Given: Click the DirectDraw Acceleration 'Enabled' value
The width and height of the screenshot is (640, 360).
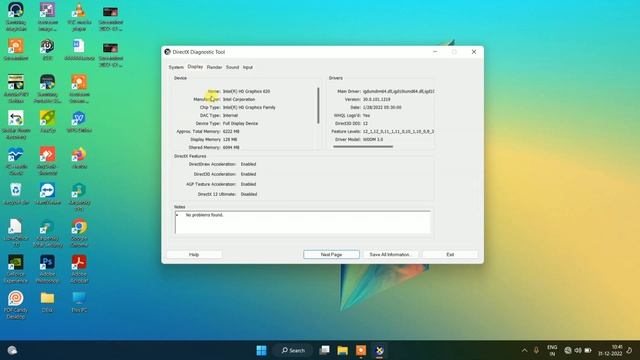Looking at the screenshot, I should tap(248, 164).
